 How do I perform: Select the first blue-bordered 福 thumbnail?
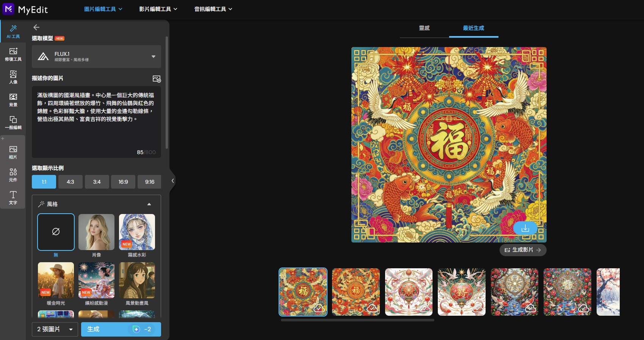(x=303, y=292)
